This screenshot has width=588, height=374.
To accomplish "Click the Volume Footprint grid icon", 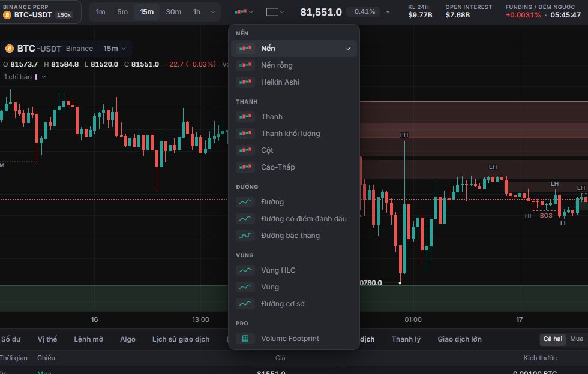I will pos(245,339).
